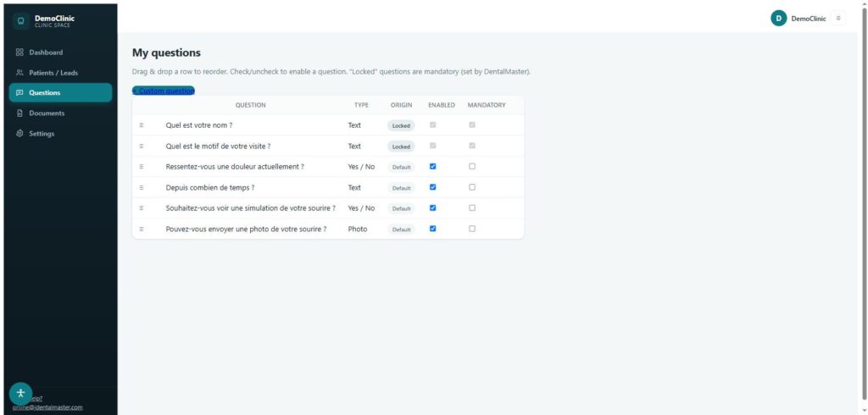Click the Default badge for simulation question
This screenshot has width=868, height=415.
401,208
